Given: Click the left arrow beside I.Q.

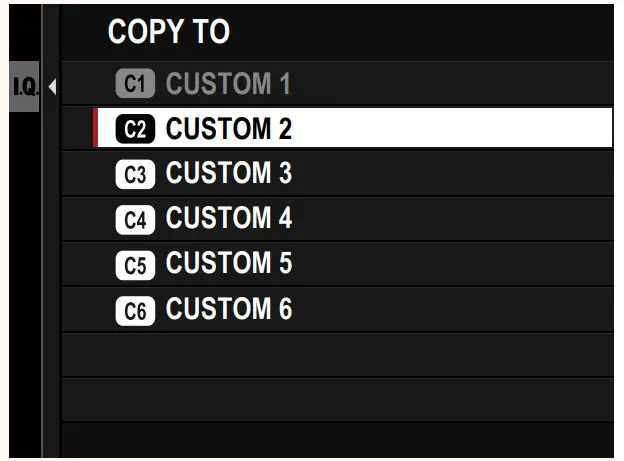Looking at the screenshot, I should 51,87.
